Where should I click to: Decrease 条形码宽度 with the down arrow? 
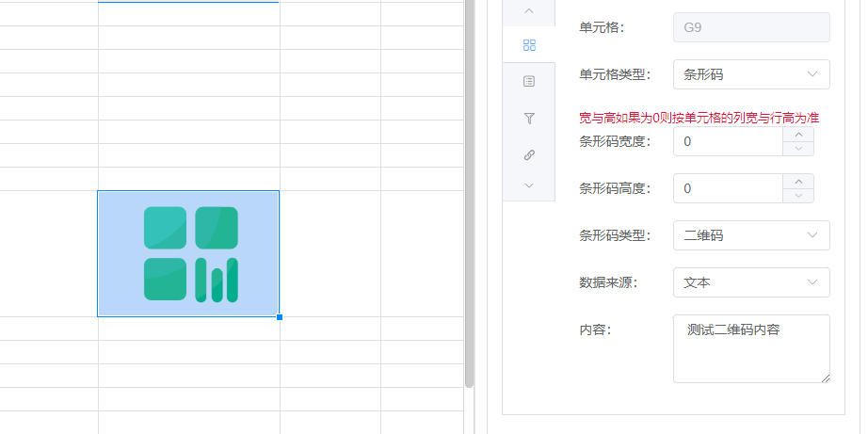(x=798, y=149)
